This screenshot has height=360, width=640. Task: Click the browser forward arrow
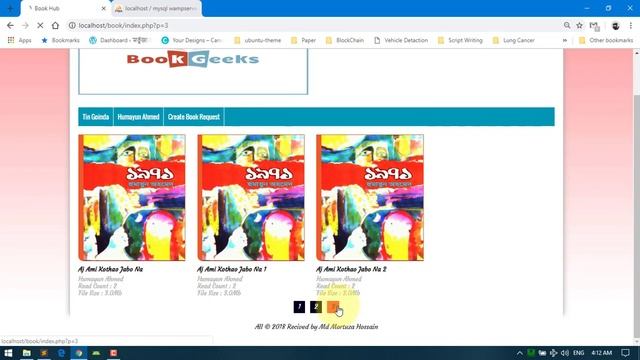tap(25, 25)
